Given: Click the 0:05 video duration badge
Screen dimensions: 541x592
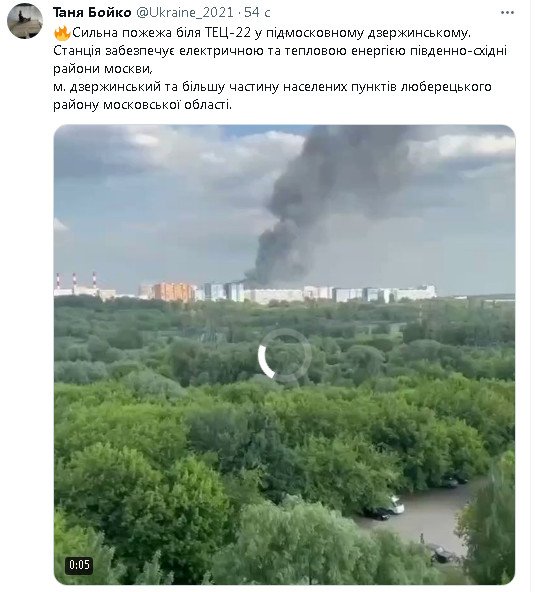Looking at the screenshot, I should [79, 565].
